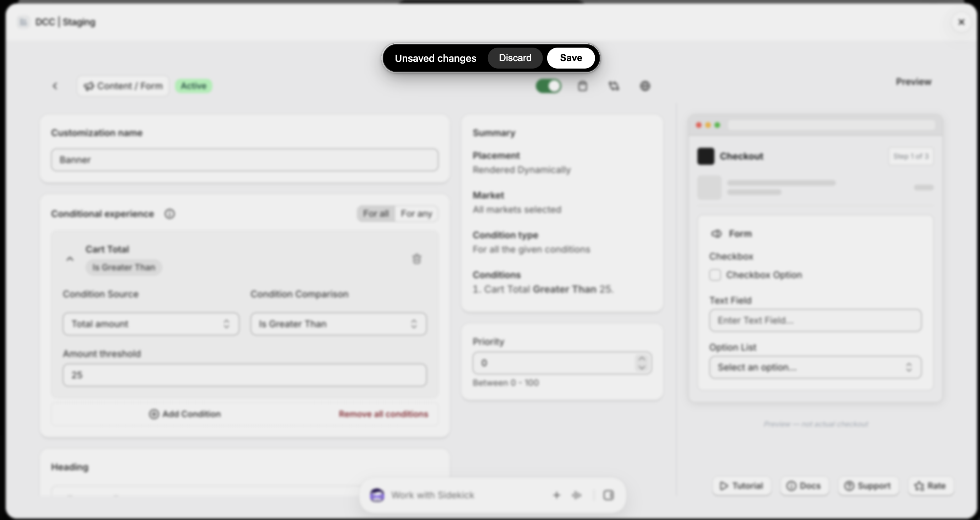Save the unsaved changes
The image size is (980, 520).
571,58
